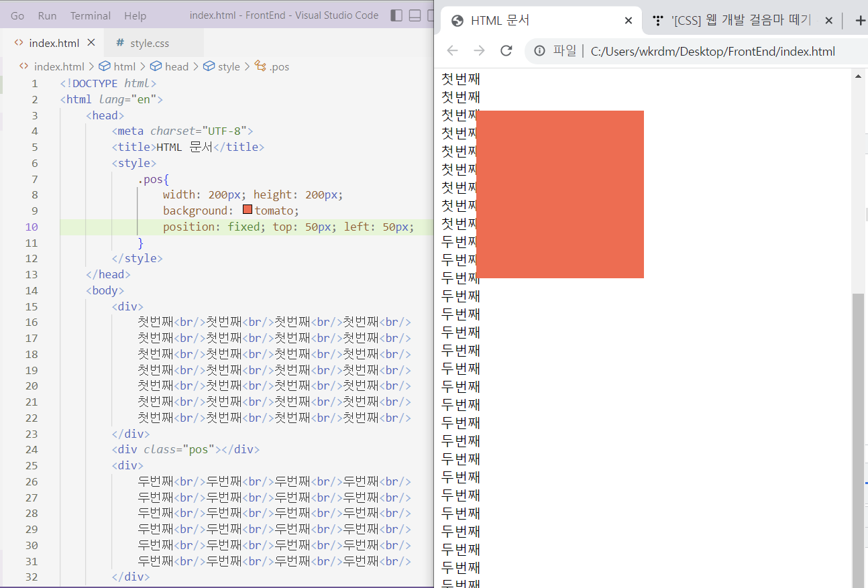This screenshot has height=588, width=868.
Task: Click line number 10 in the gutter
Action: pos(32,227)
